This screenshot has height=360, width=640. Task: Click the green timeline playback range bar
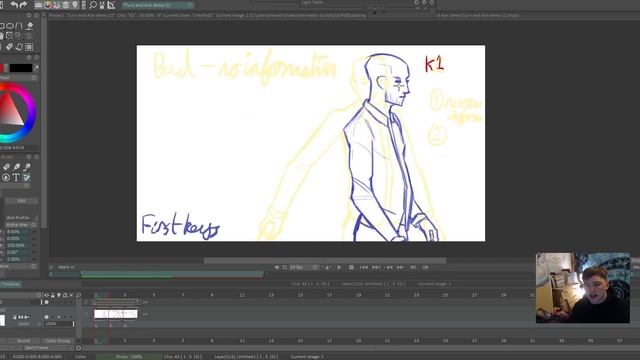172,274
